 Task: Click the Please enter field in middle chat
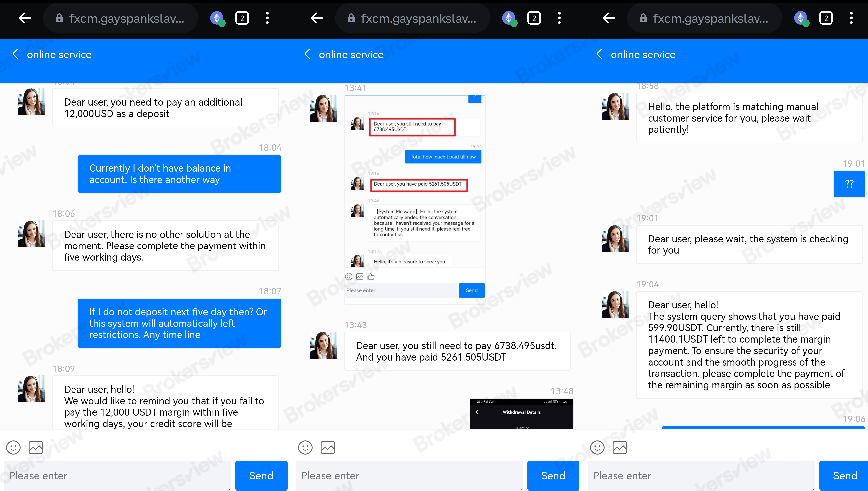pyautogui.click(x=409, y=476)
